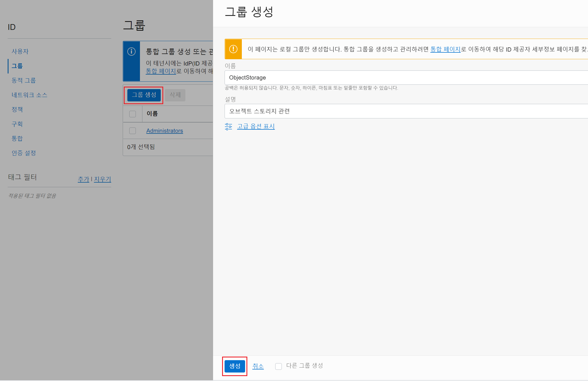This screenshot has height=381, width=588.
Task: Expand '고급 옵션 표시' advanced options
Action: click(x=256, y=126)
